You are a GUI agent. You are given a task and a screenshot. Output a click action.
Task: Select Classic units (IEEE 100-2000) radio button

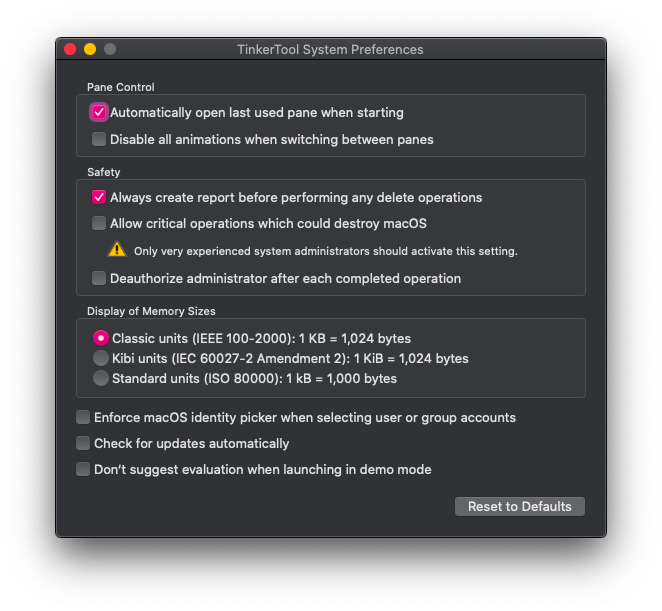pos(100,339)
